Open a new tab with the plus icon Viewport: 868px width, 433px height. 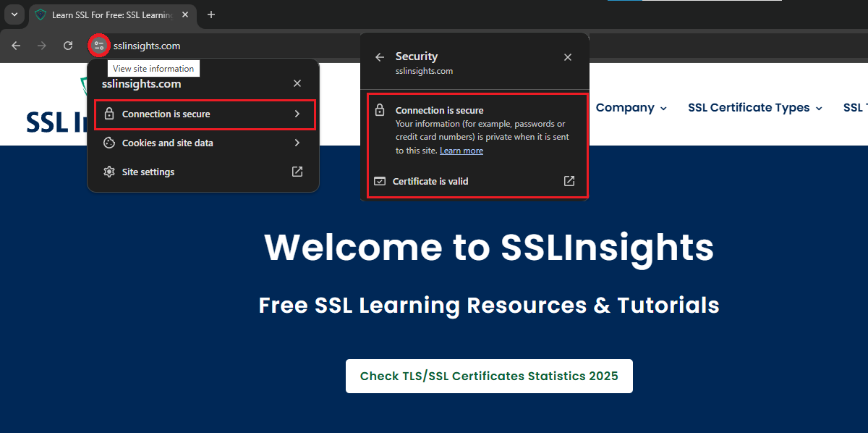[211, 14]
